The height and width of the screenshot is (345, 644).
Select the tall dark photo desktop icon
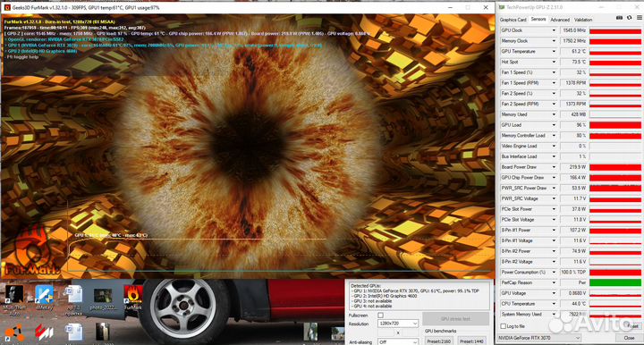click(102, 332)
